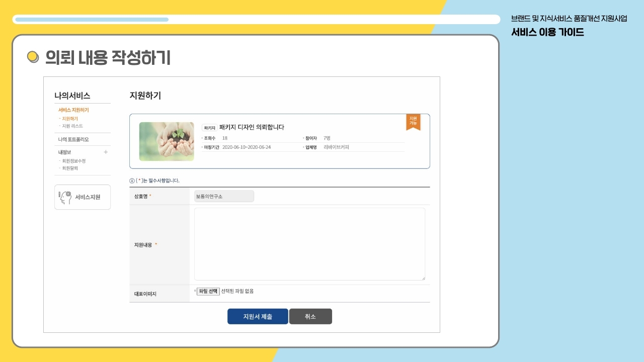
Task: Open 회원탈퇴 in the sidebar
Action: tap(69, 168)
